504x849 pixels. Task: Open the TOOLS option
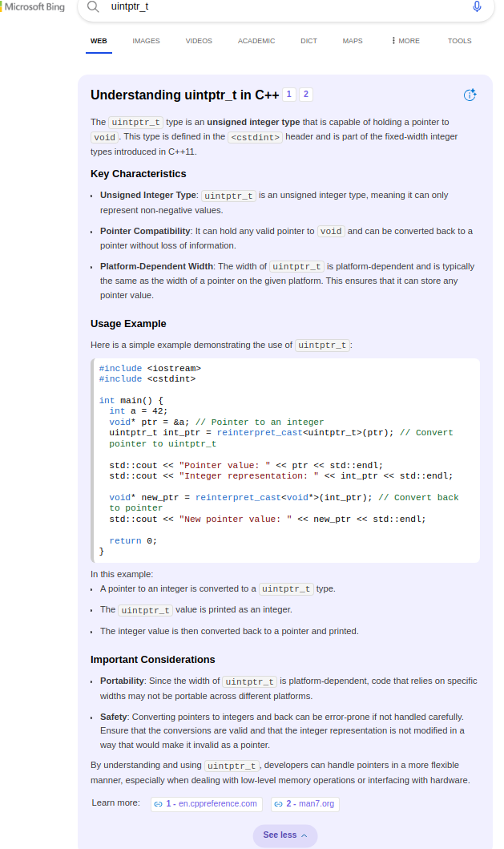point(460,41)
